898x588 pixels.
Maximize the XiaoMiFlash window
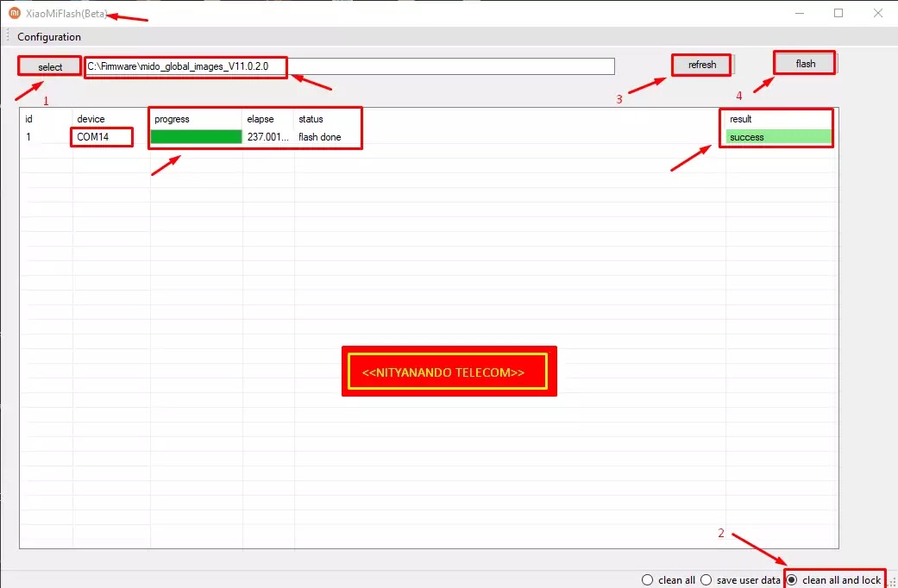click(838, 13)
